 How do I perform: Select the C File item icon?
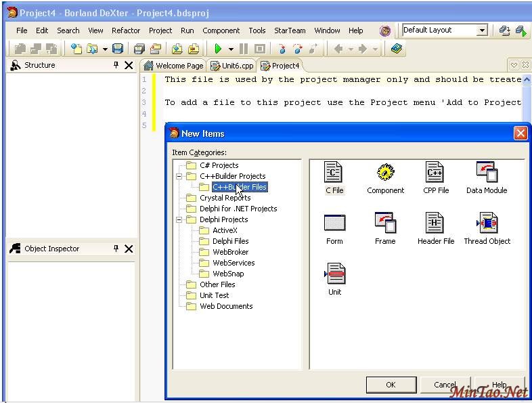click(334, 172)
